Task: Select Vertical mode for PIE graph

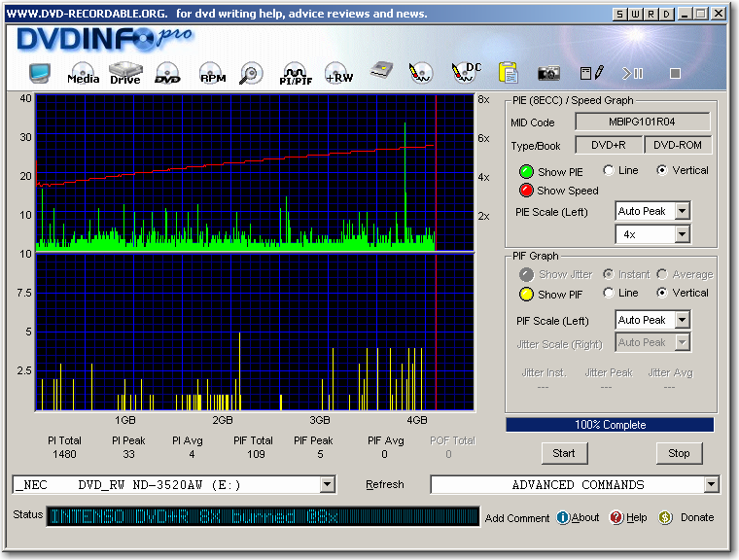Action: (x=662, y=170)
